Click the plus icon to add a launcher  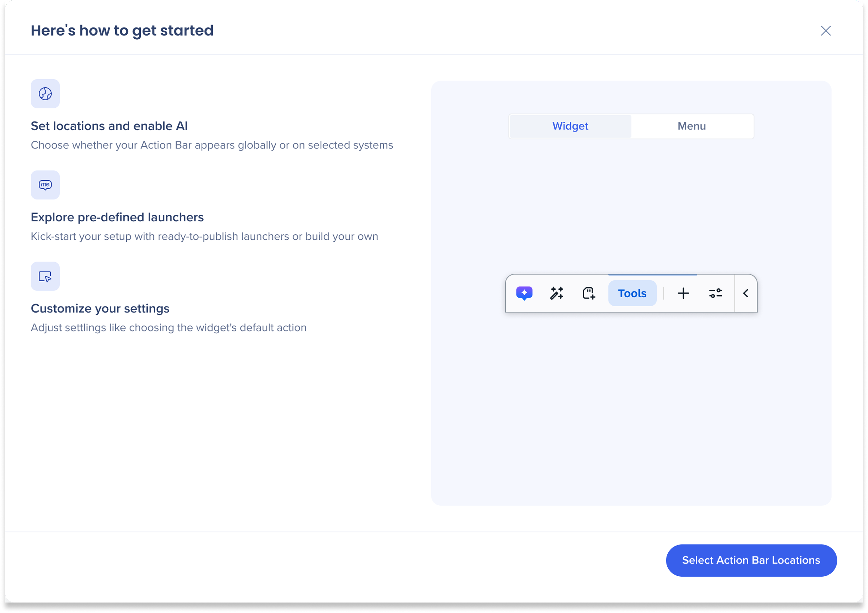coord(683,293)
